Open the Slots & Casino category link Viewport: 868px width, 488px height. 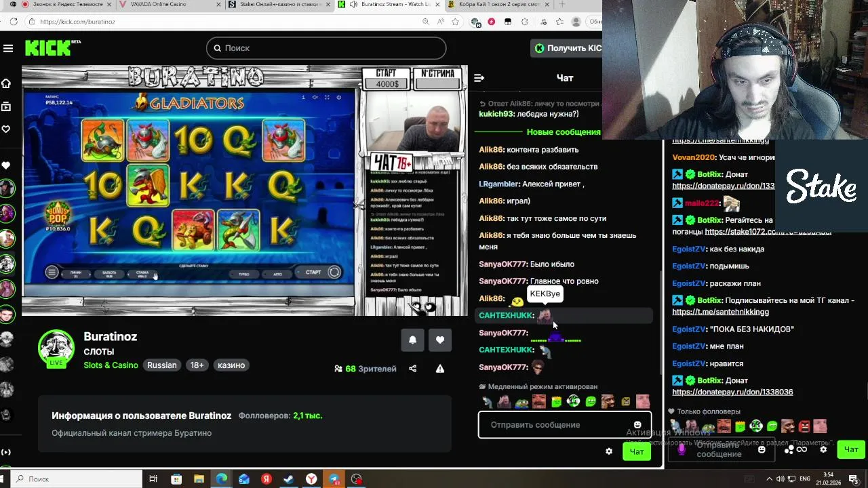[111, 365]
